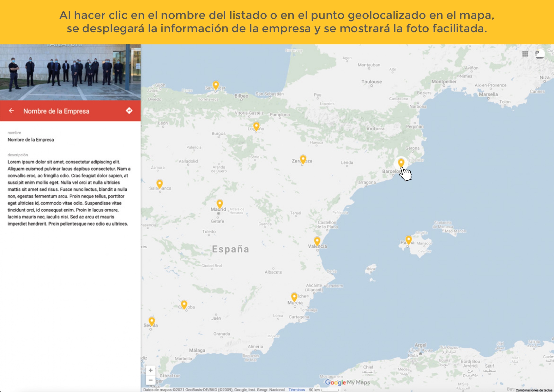Click the Andorra label on the map
This screenshot has height=392, width=554.
point(376,129)
